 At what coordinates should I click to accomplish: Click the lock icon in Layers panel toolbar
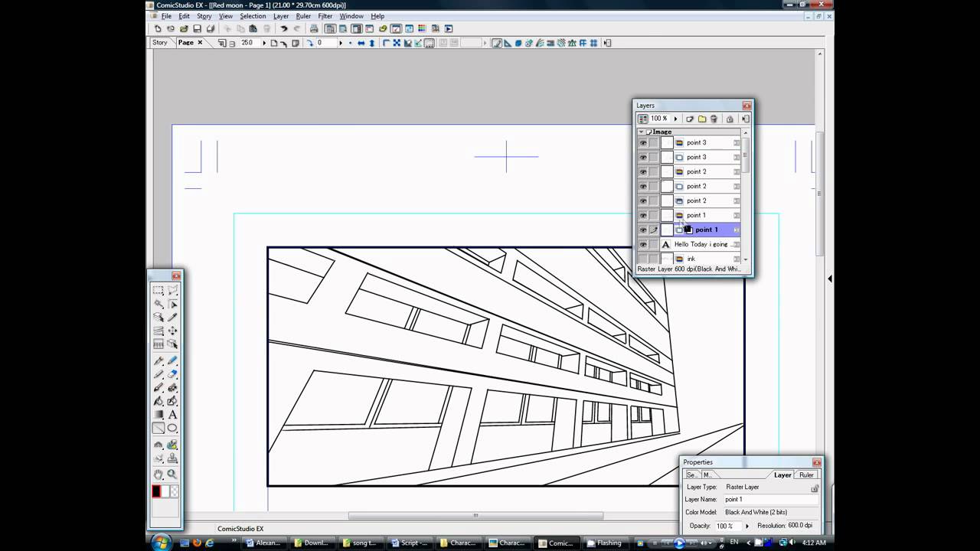tap(730, 119)
